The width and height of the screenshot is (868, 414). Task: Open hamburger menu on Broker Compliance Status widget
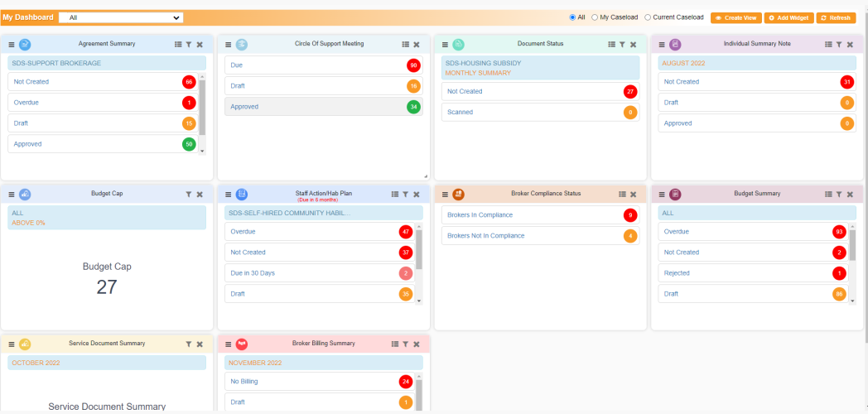(x=446, y=195)
